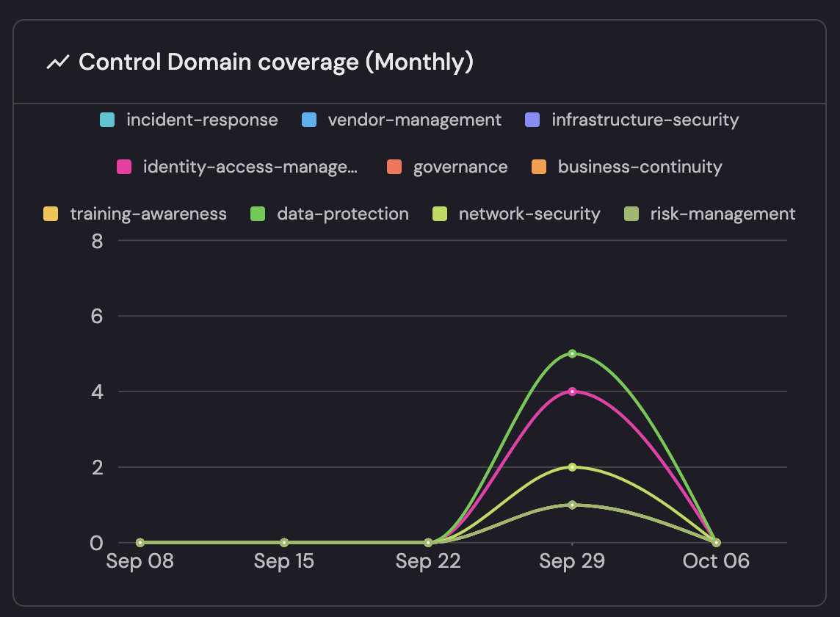This screenshot has height=617, width=840.
Task: Click the training-awareness yellow swatch
Action: click(x=51, y=214)
